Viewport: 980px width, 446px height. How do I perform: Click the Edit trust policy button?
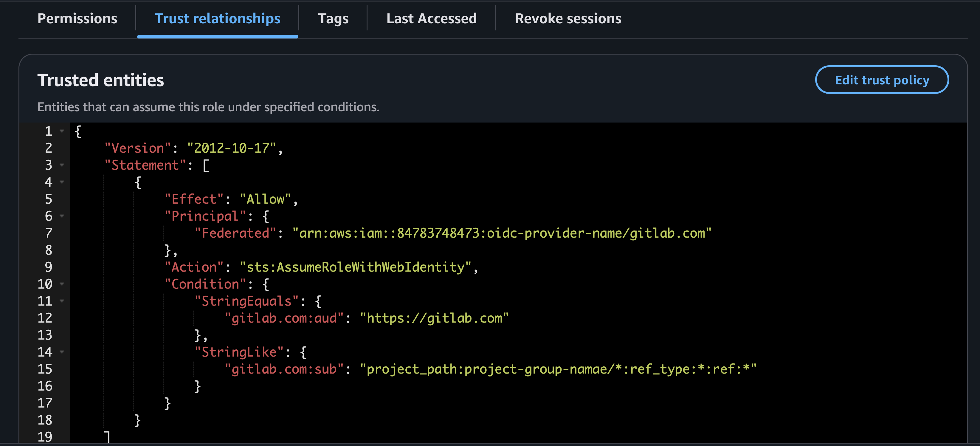pos(882,80)
